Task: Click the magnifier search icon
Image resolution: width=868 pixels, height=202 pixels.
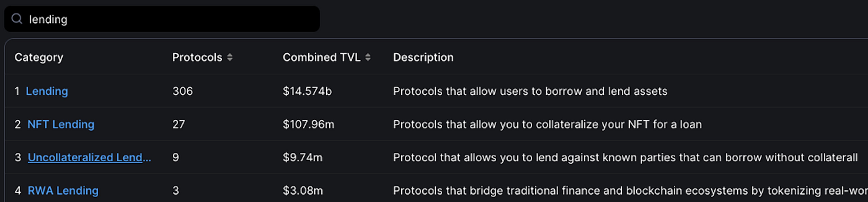Action: tap(17, 19)
